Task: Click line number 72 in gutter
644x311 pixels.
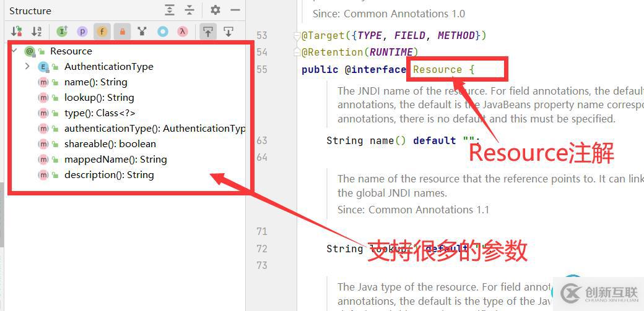Action: click(x=261, y=249)
